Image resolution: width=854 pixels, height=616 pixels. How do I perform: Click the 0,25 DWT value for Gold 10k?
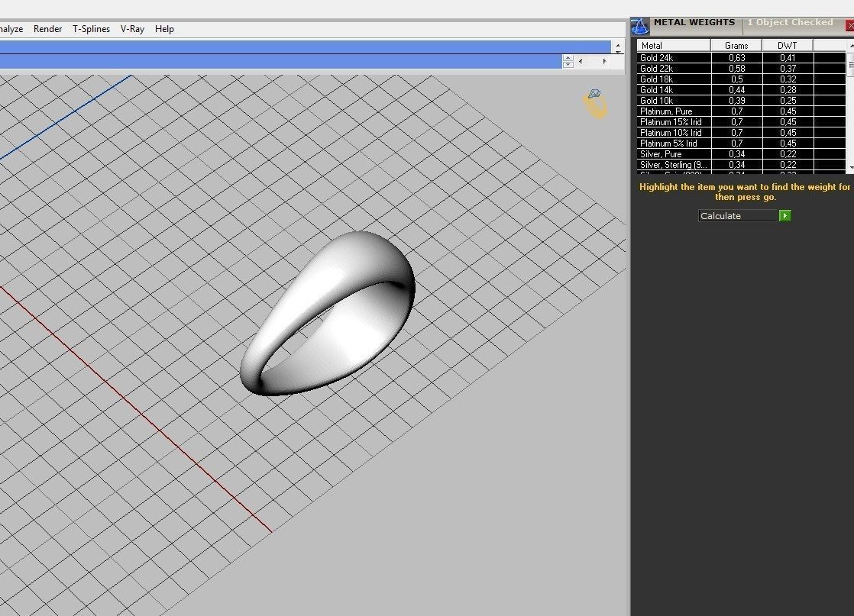click(788, 101)
